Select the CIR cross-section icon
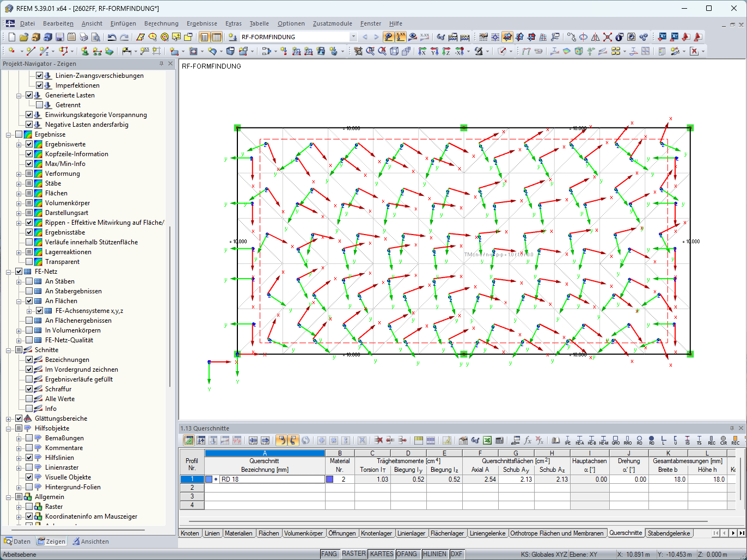The width and height of the screenshot is (747, 560). click(723, 440)
